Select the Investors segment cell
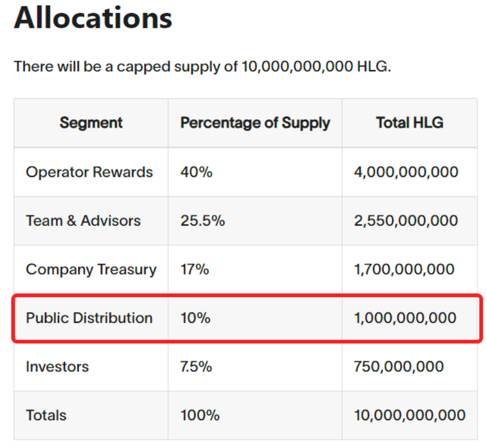Viewport: 487px width, 448px height. (57, 366)
